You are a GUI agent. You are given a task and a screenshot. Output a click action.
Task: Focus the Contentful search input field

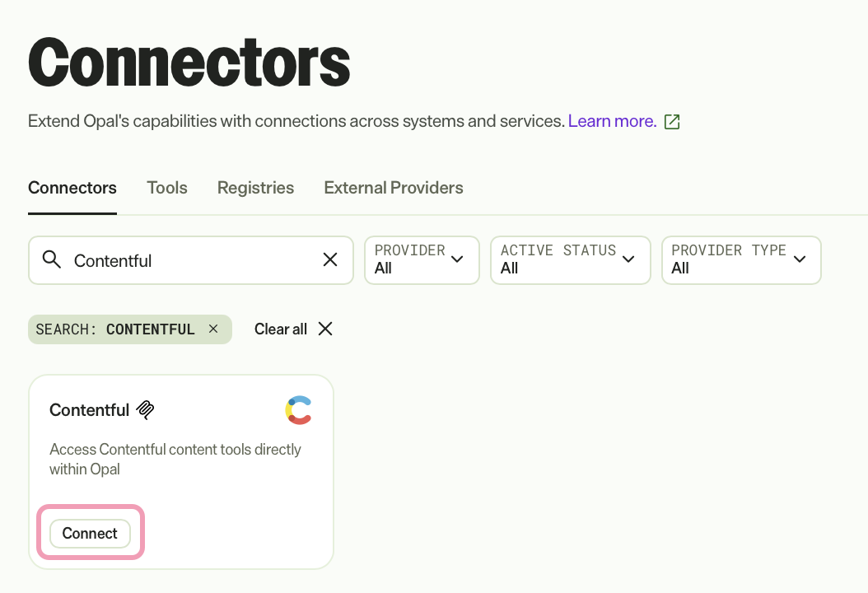(x=191, y=260)
